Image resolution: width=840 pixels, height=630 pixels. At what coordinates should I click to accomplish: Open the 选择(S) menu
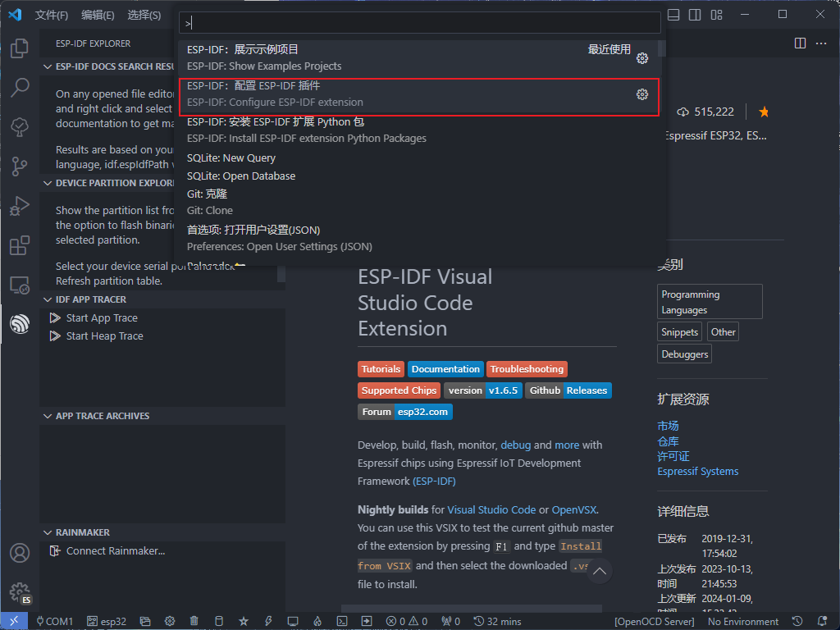[144, 15]
